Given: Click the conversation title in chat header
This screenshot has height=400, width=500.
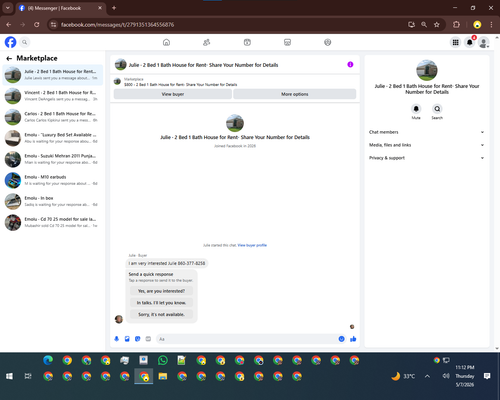Looking at the screenshot, I should click(x=203, y=65).
